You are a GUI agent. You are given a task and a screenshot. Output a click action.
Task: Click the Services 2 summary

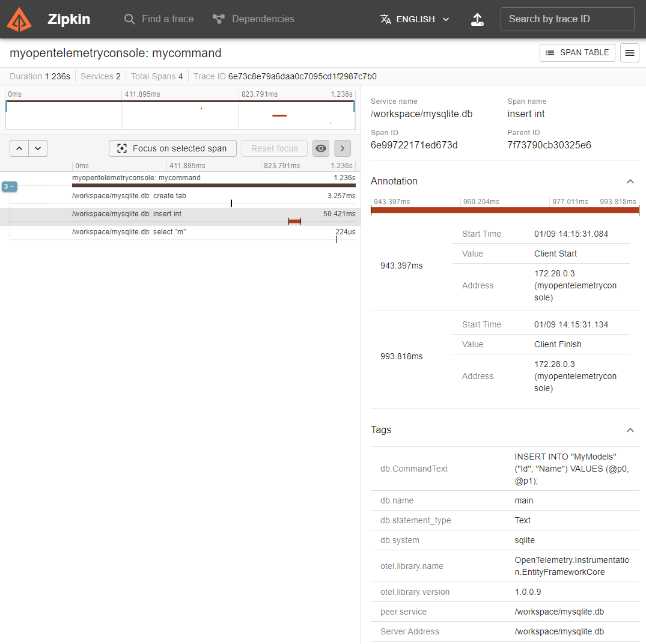(100, 76)
